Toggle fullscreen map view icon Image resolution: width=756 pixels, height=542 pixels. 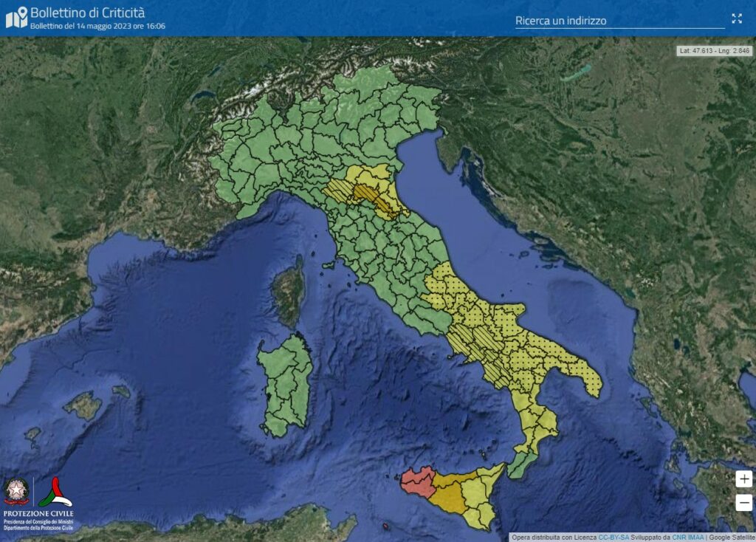click(737, 18)
